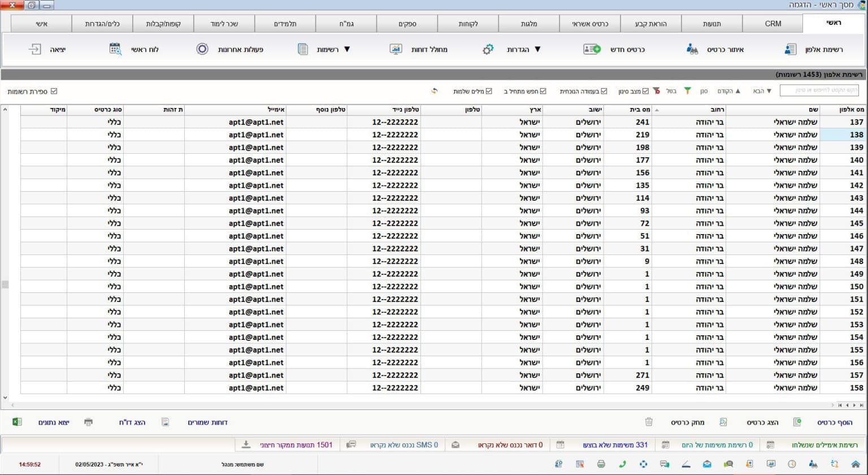Toggle the 'מילים שלמות' checkbox
Screen dimensions: 868x475
pyautogui.click(x=489, y=91)
